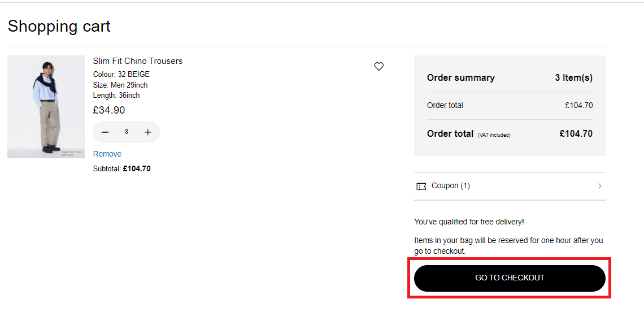Click the Order summary heading

460,77
